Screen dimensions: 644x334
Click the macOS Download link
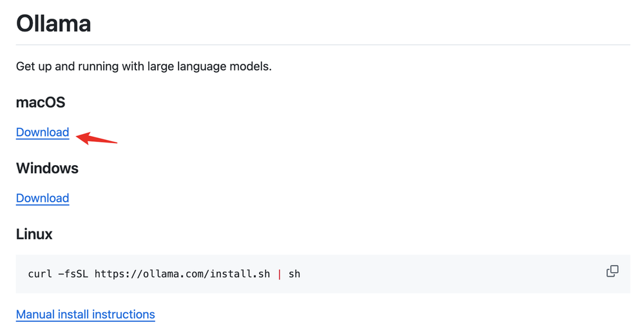tap(43, 132)
